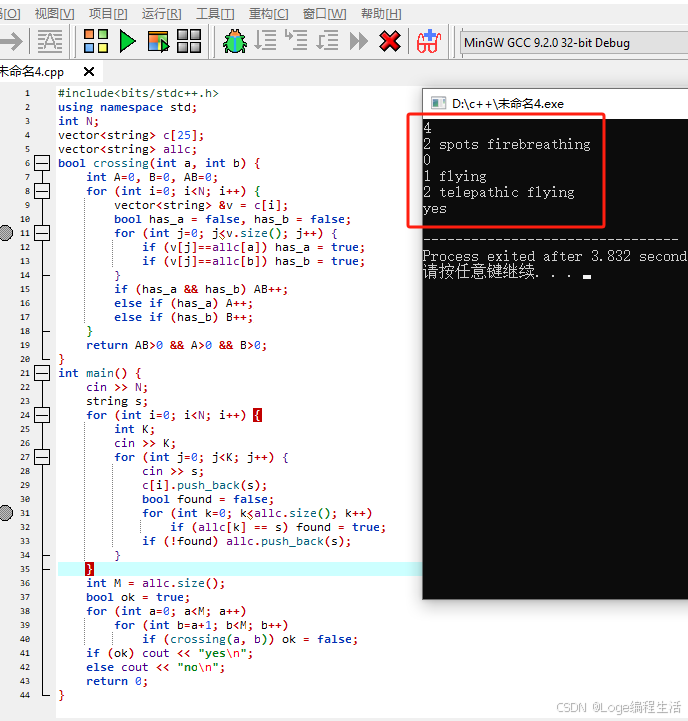The height and width of the screenshot is (721, 688).
Task: Click the Continue double-arrow debug icon
Action: click(359, 41)
